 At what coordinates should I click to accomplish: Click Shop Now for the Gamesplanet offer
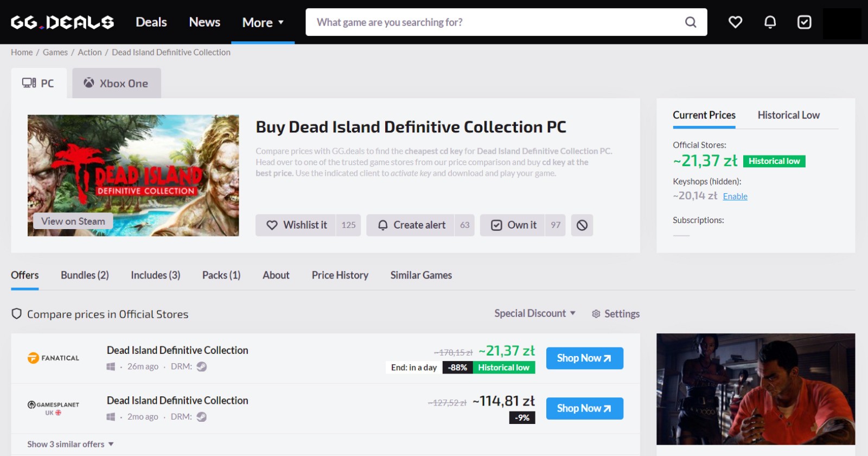click(585, 408)
